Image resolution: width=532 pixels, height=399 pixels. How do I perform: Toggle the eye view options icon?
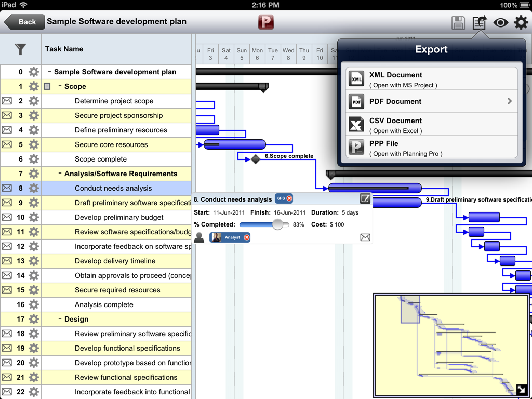click(500, 23)
